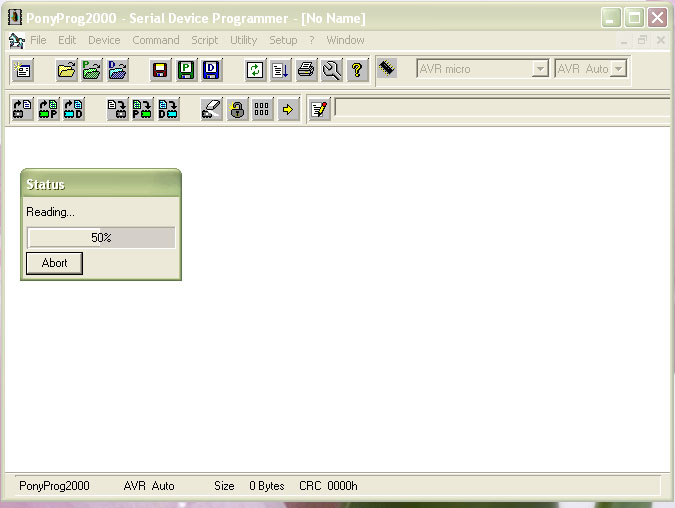Screen dimensions: 675x508
Task: Click the note text field in toolbar
Action: coord(503,108)
